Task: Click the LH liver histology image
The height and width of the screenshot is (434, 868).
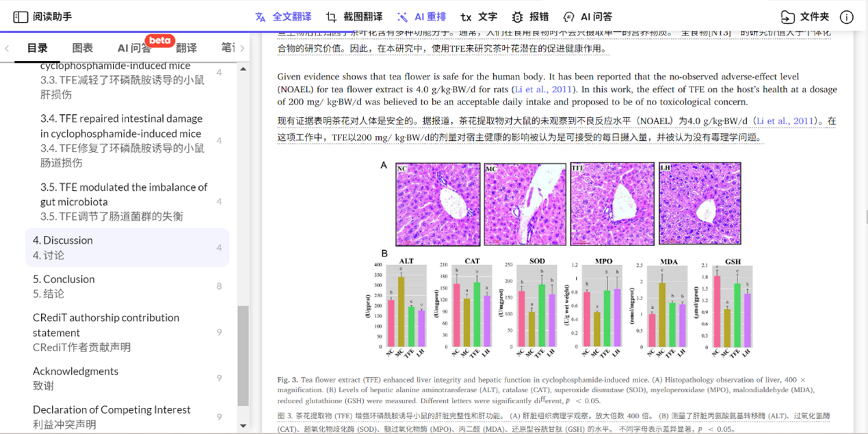Action: pos(700,204)
